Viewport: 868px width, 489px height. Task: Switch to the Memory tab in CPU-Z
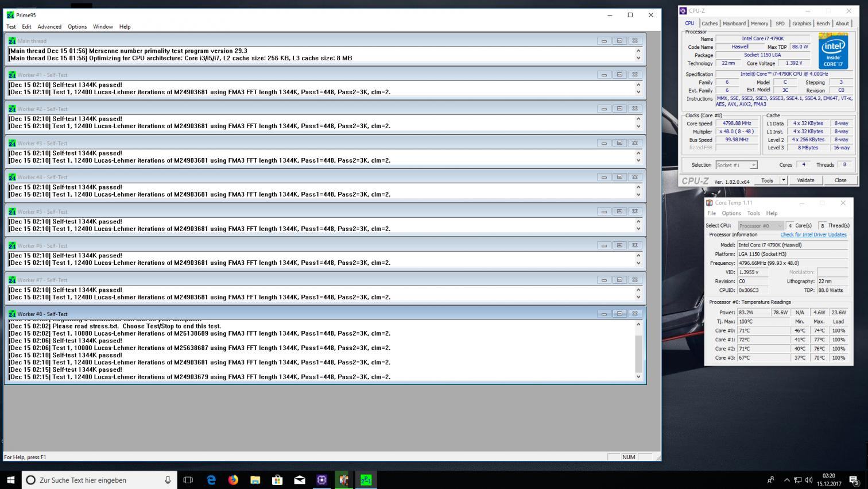(x=759, y=24)
